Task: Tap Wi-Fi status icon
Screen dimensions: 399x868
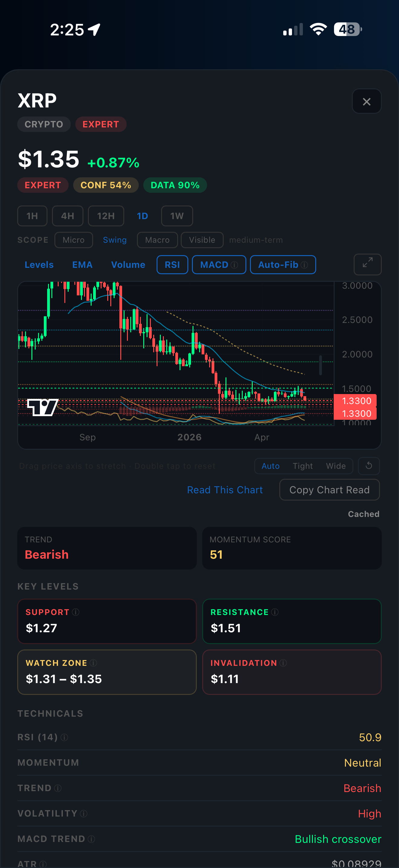Action: [318, 29]
